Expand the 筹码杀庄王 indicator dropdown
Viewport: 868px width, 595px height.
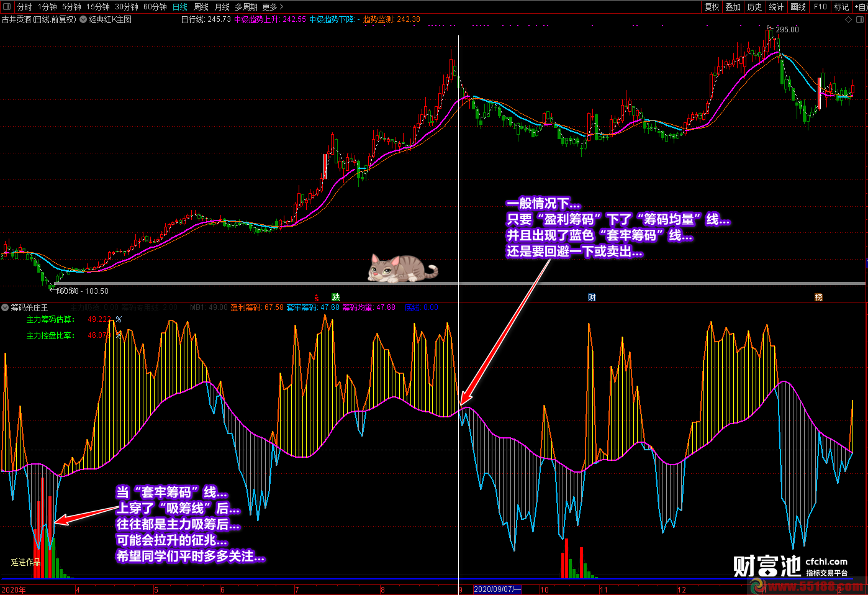click(x=5, y=307)
